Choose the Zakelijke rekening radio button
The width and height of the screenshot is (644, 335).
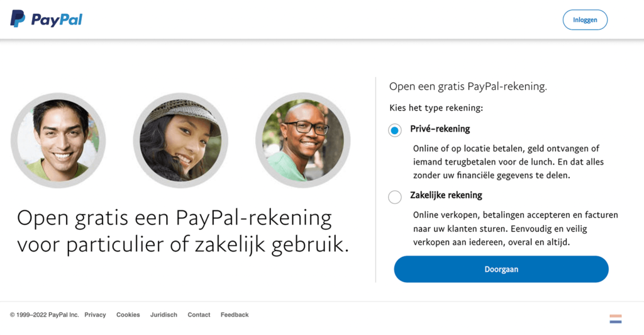click(x=395, y=197)
